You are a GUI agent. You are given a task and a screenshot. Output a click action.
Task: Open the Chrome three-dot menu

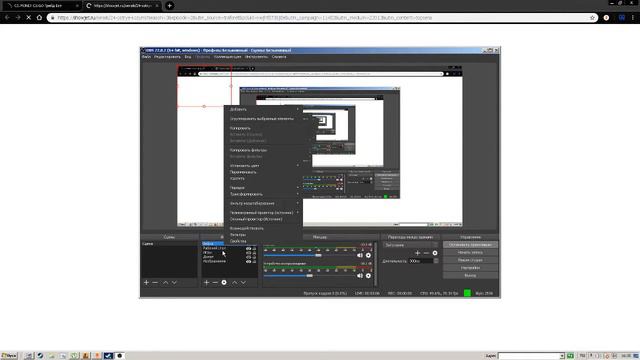pyautogui.click(x=633, y=18)
